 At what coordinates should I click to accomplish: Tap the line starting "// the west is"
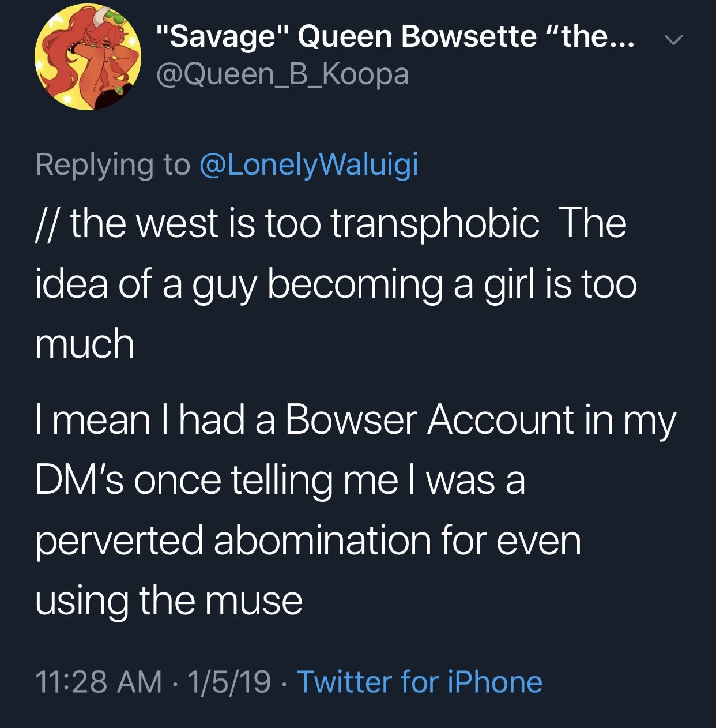pos(331,224)
